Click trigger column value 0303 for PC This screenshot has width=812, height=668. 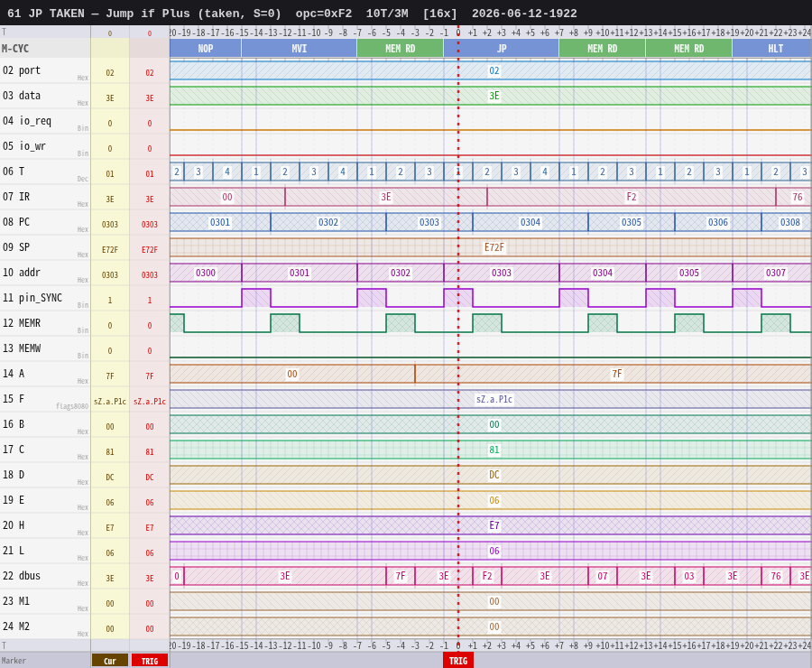click(x=150, y=225)
